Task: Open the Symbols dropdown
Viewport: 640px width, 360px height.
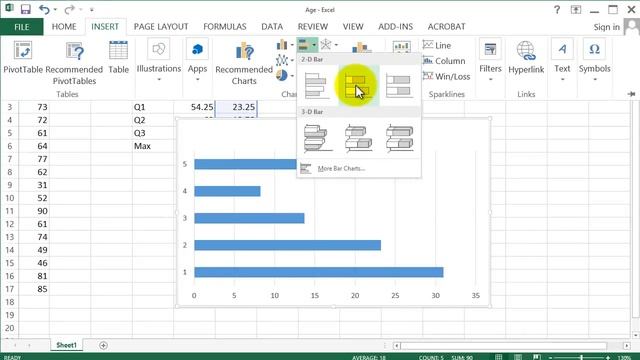Action: click(x=594, y=60)
